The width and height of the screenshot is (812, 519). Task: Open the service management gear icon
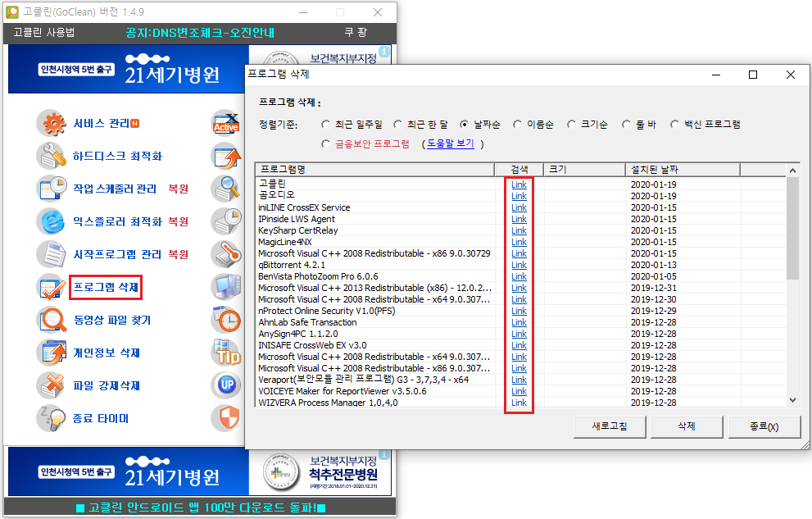pos(52,123)
